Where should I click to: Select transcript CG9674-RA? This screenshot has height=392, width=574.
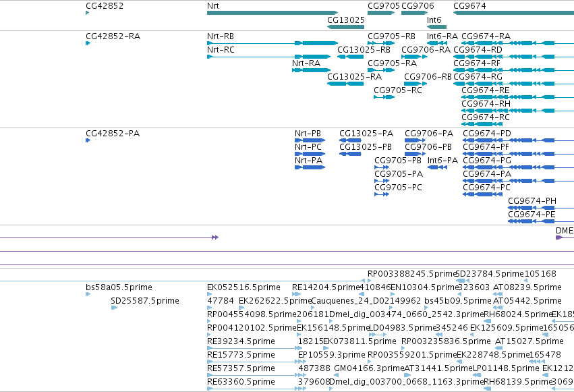517,43
